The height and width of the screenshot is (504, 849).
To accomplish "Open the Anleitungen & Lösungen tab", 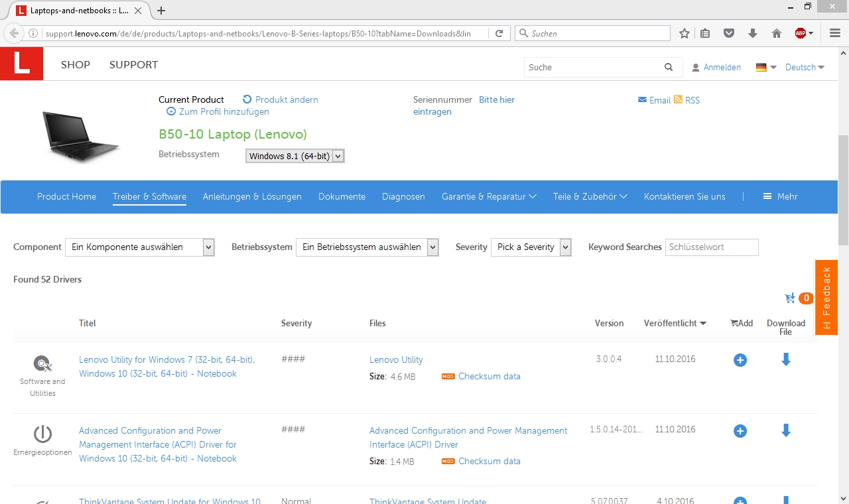I will [252, 196].
